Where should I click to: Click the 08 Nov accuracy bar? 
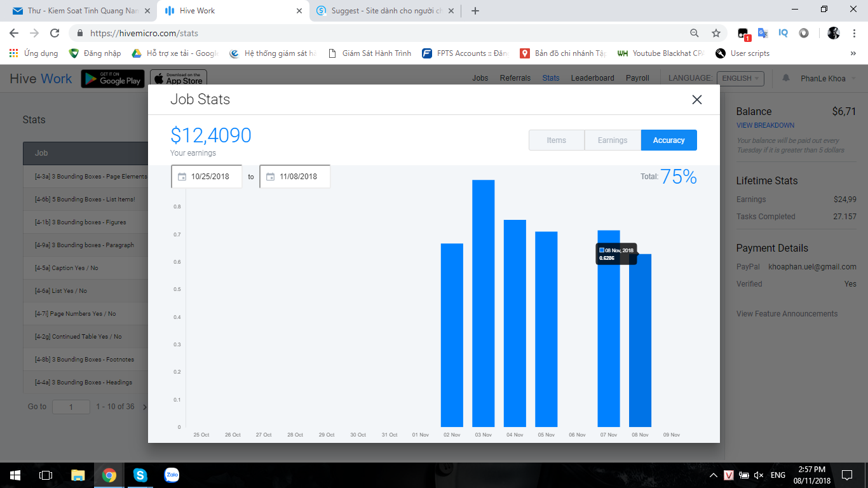click(640, 341)
